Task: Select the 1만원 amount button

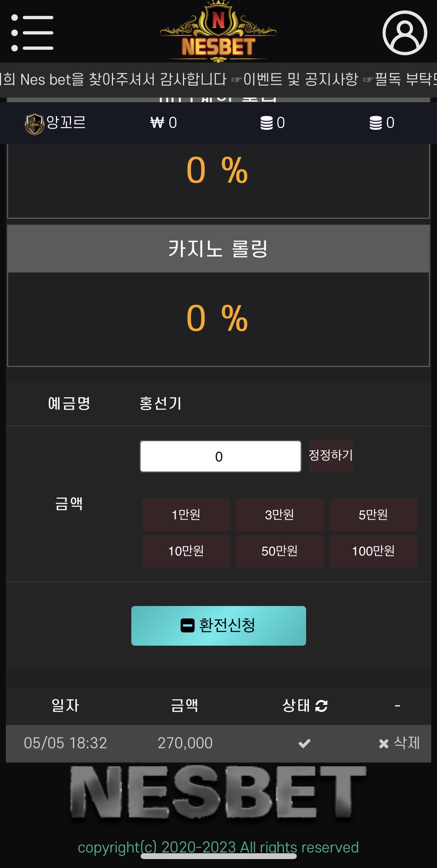Action: 186,515
